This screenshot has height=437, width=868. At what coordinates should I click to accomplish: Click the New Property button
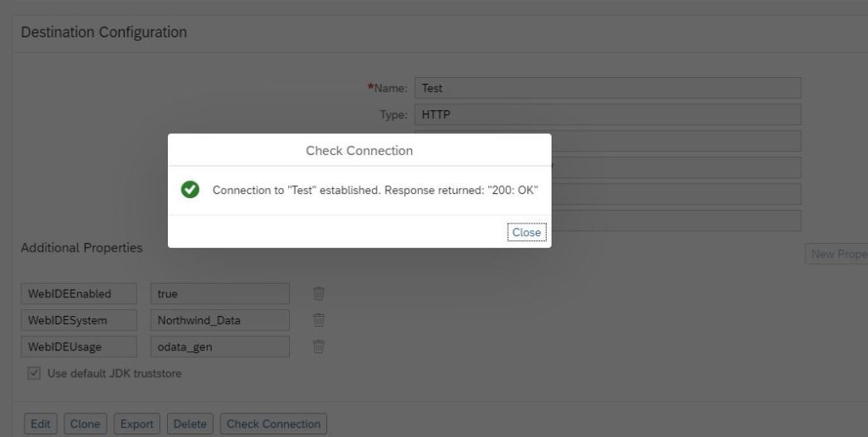coord(837,254)
